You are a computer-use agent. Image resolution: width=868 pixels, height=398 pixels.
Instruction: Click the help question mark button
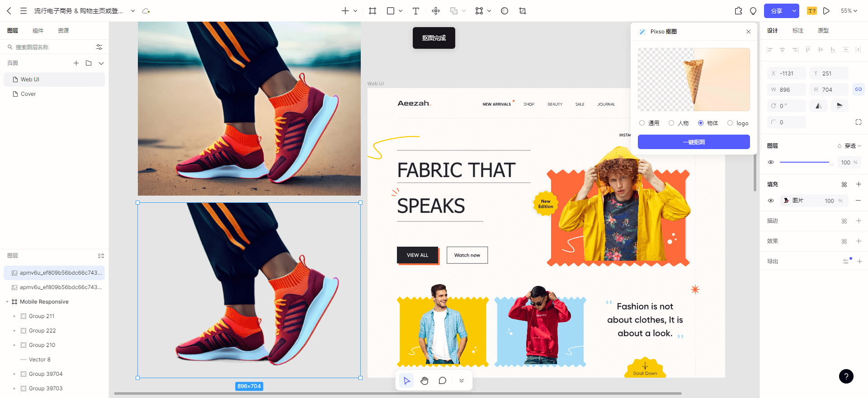point(846,376)
